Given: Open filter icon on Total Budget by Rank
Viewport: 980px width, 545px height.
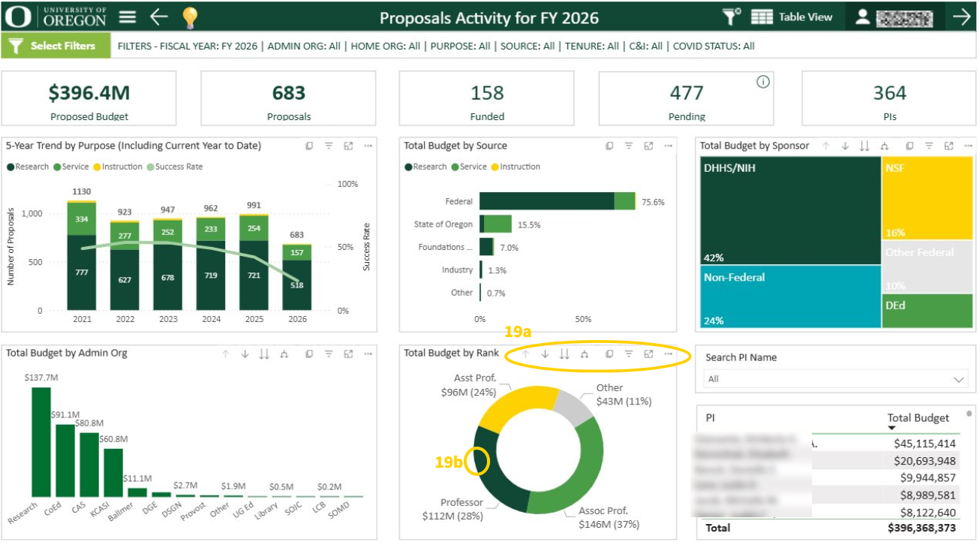Looking at the screenshot, I should coord(629,354).
